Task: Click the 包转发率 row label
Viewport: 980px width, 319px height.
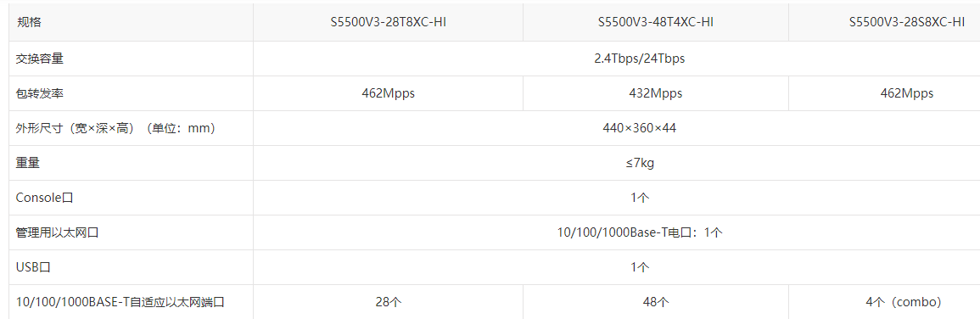Action: 39,94
